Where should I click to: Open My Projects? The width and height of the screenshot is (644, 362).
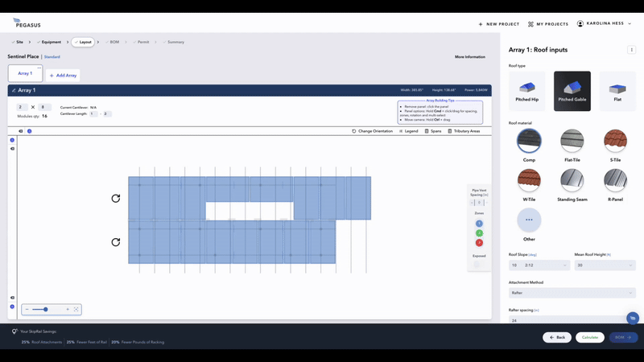click(548, 24)
